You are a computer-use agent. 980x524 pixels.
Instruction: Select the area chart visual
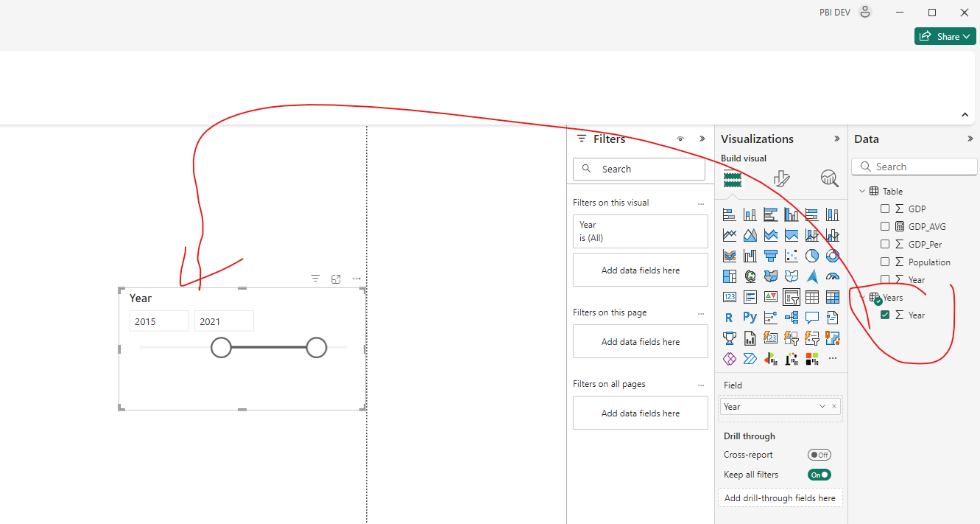click(x=750, y=235)
